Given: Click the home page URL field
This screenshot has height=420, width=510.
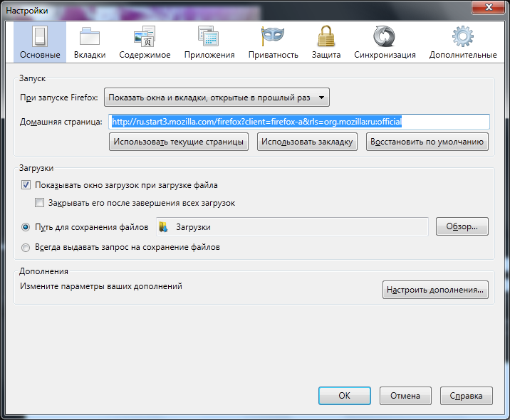Looking at the screenshot, I should [299, 122].
